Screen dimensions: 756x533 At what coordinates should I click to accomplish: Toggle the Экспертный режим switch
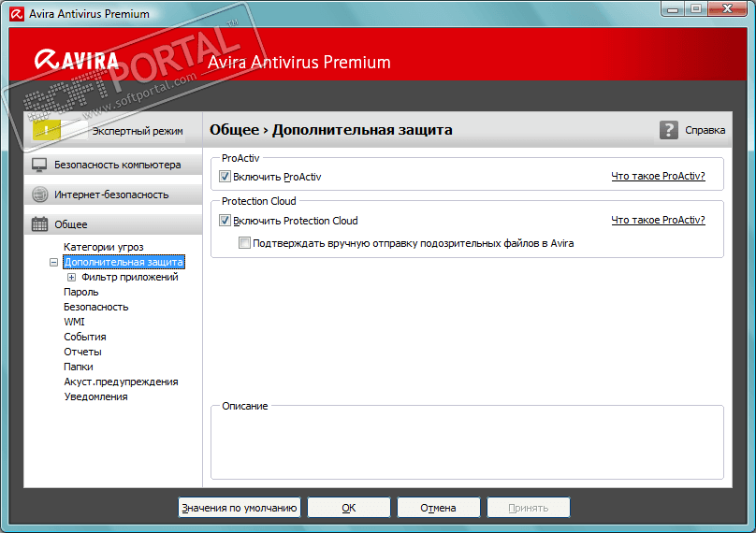click(60, 131)
